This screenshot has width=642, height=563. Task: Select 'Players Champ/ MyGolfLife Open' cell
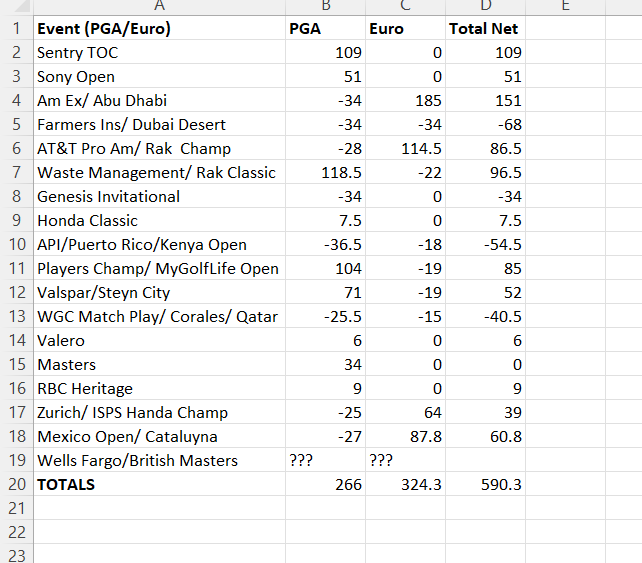click(159, 268)
